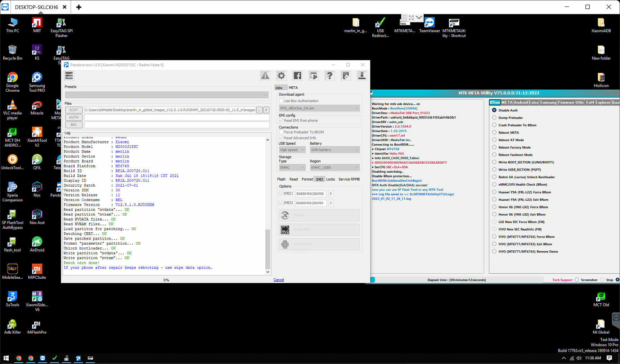Open Firmware Utils tab in MTK META Utility
The height and width of the screenshot is (364, 620).
(571, 103)
